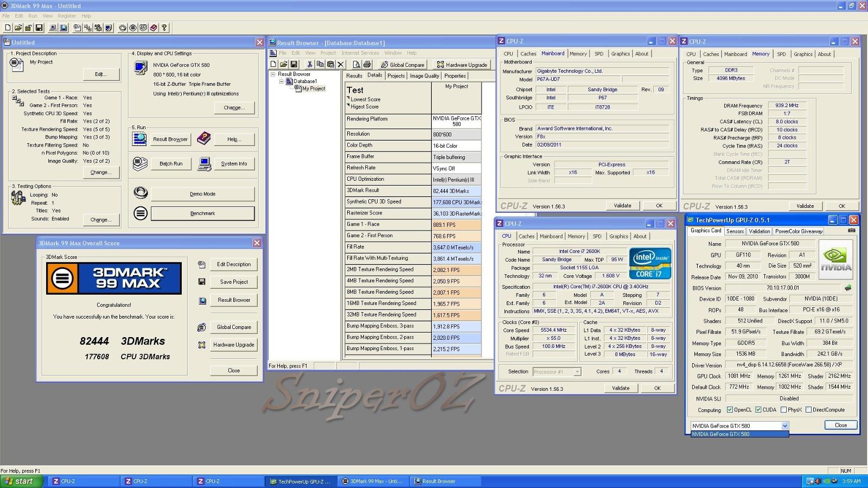Toggle CUDA checkbox in GPU-Z

pyautogui.click(x=758, y=410)
